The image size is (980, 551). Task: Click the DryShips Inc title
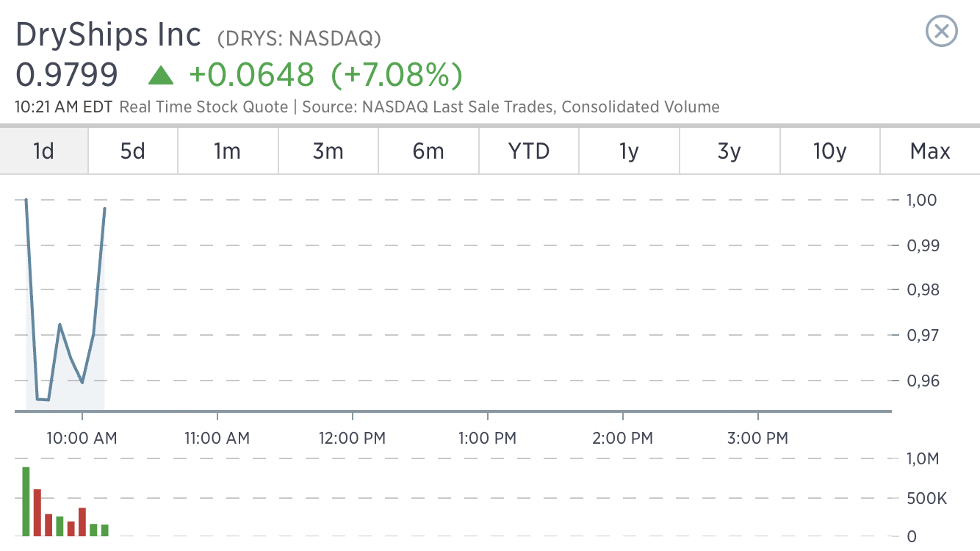pyautogui.click(x=108, y=35)
